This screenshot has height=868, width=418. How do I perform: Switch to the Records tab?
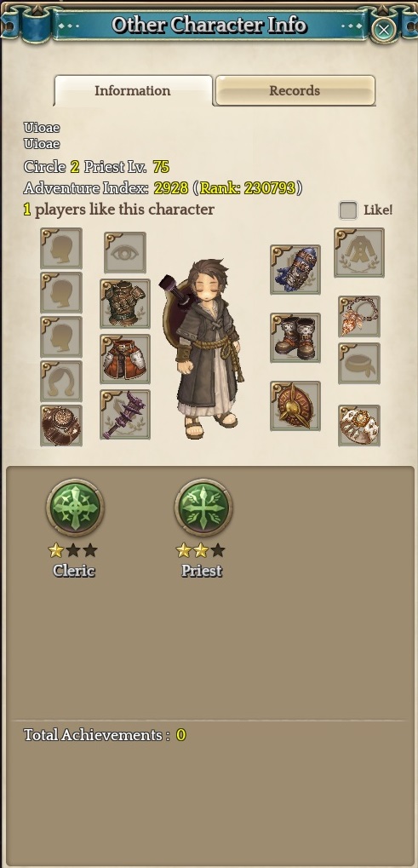[x=295, y=90]
